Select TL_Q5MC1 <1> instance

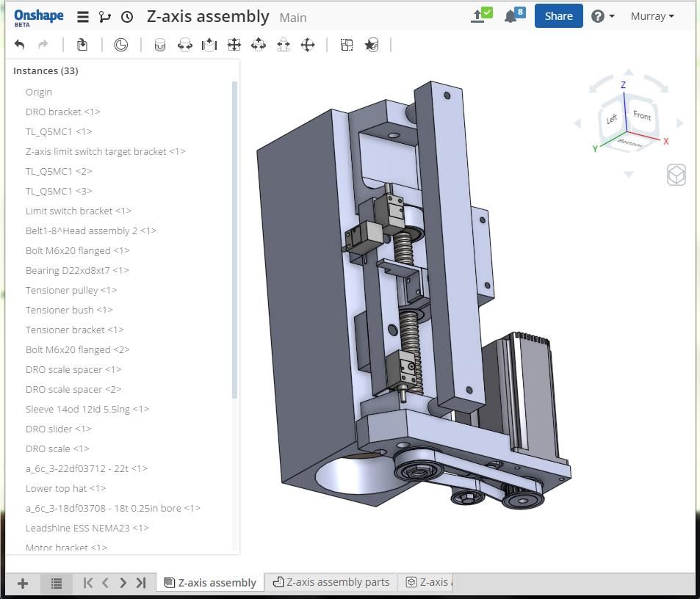(x=59, y=131)
